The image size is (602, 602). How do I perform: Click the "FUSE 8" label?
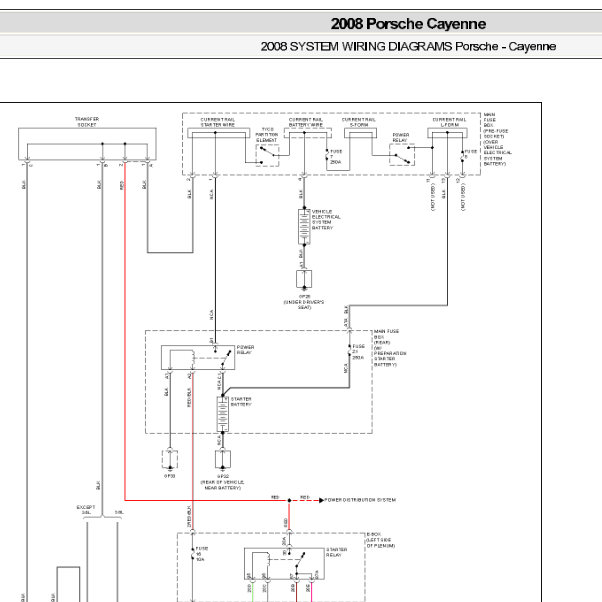pyautogui.click(x=470, y=154)
